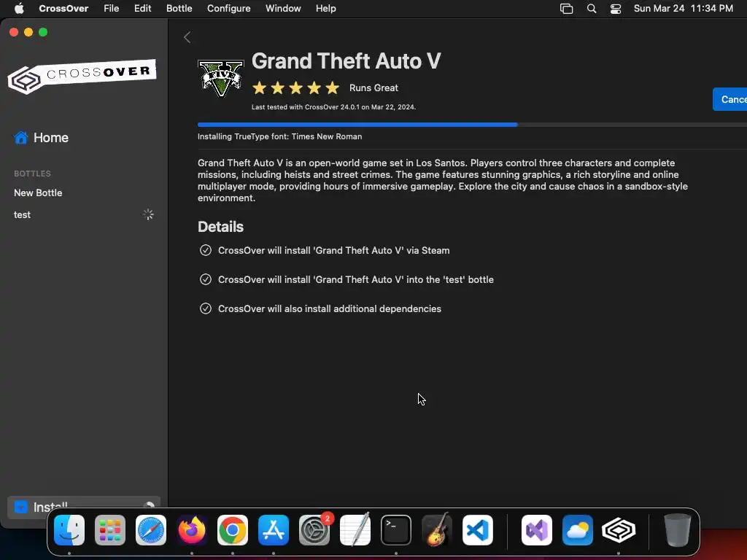
Task: Open System Settings from the Dock
Action: point(314,530)
